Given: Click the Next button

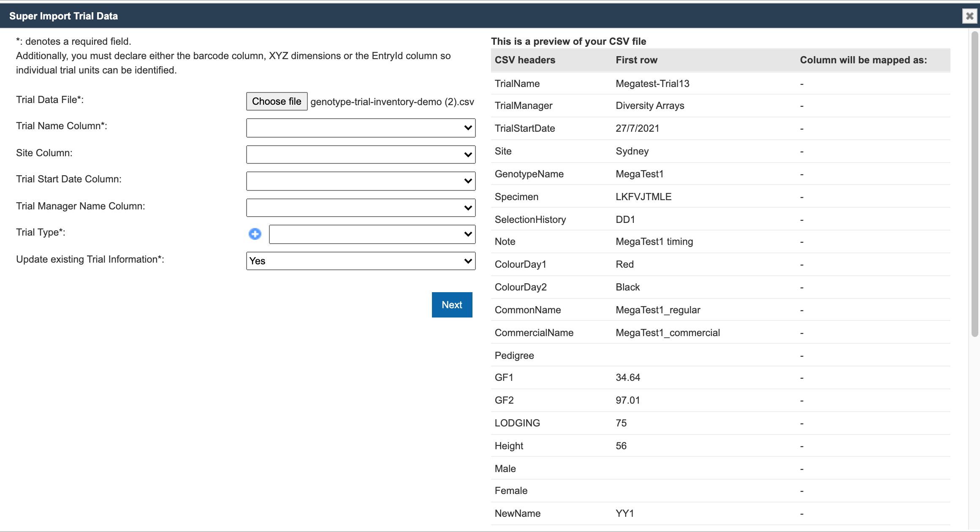Looking at the screenshot, I should (452, 304).
